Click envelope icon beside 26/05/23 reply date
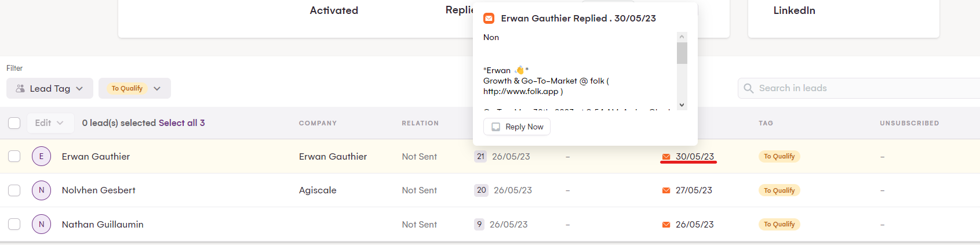Screen dimensions: 980x245 click(x=666, y=225)
